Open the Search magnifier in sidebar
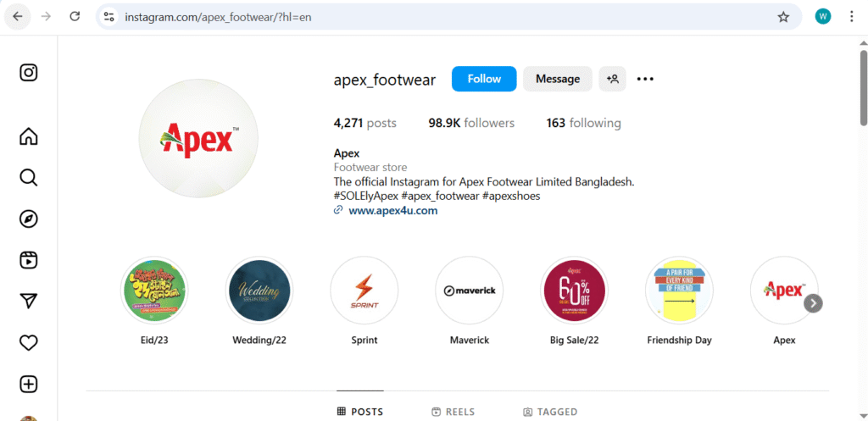This screenshot has height=421, width=868. click(x=28, y=178)
